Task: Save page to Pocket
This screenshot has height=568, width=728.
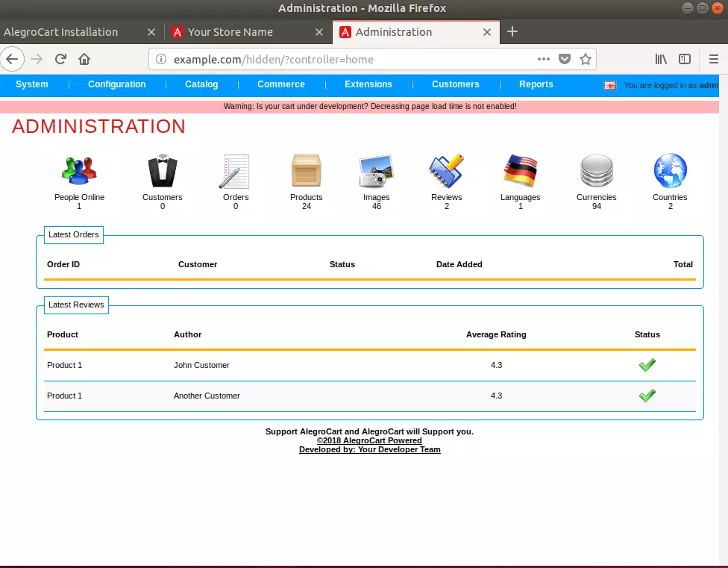Action: 565,59
